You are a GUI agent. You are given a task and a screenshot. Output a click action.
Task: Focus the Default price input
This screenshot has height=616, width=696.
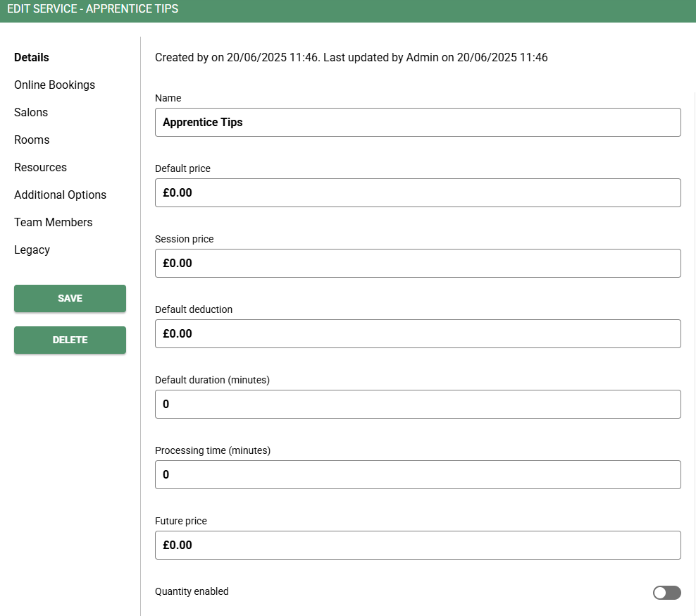pos(418,192)
